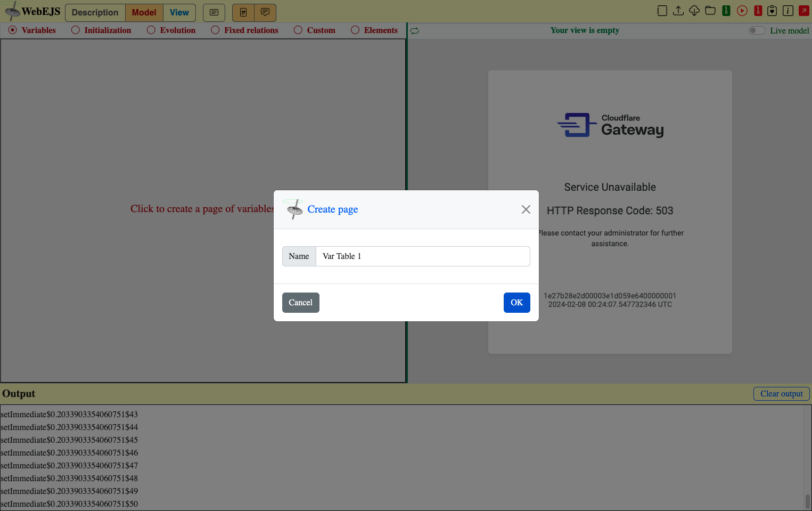Switch to the Model tab
Viewport: 812px width, 511px height.
144,12
